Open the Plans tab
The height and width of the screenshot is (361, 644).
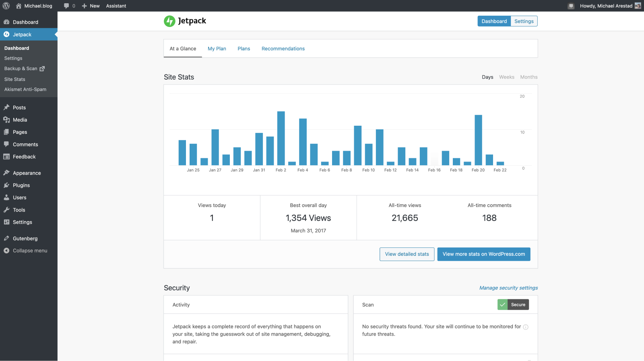[244, 49]
